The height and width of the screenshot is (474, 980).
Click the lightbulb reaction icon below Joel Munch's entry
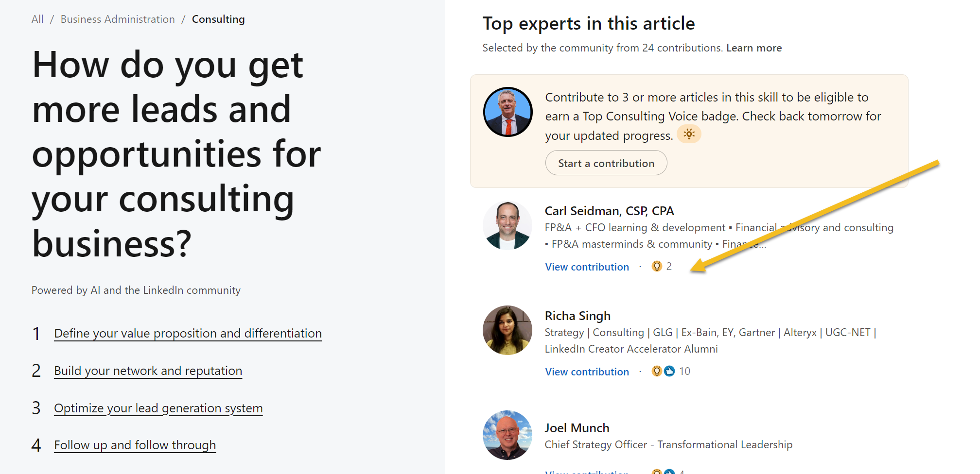pos(656,471)
